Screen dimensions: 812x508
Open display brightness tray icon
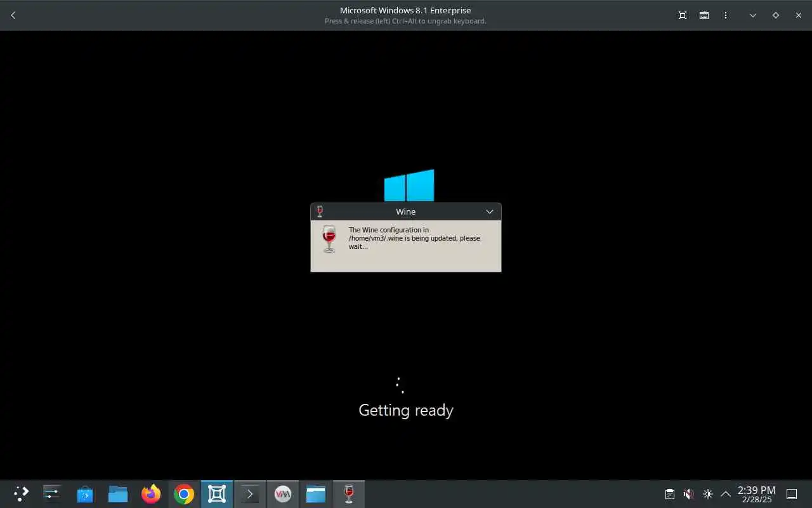pyautogui.click(x=708, y=494)
